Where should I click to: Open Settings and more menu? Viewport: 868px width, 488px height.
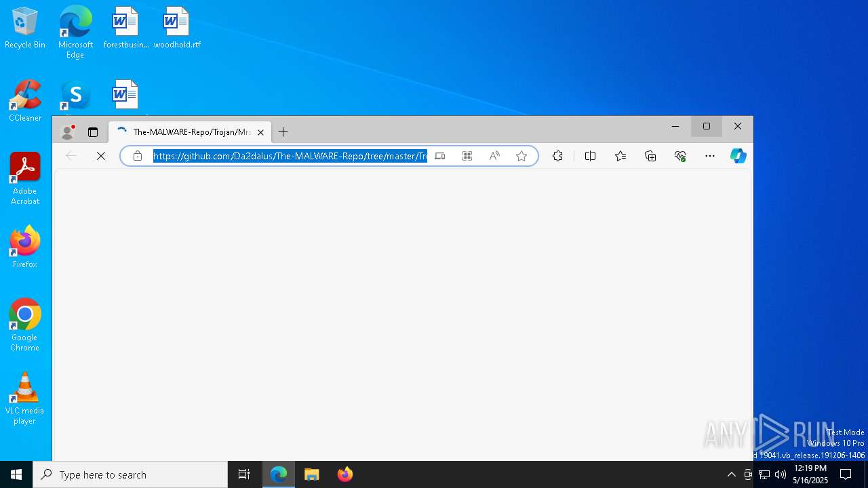click(710, 156)
